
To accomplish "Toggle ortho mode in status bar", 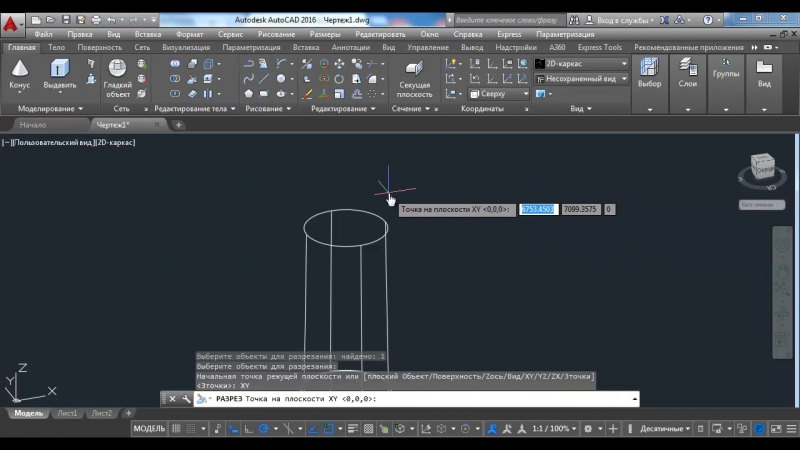I will coord(248,429).
